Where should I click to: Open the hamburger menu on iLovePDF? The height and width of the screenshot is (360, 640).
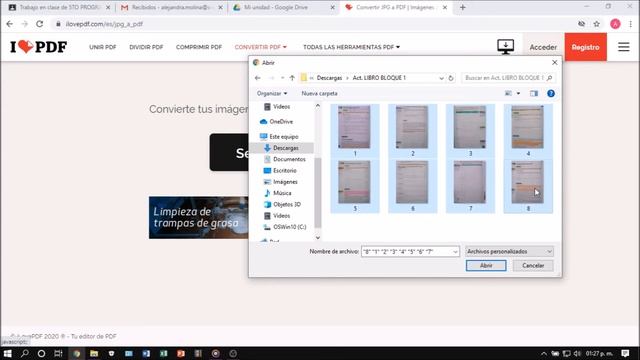click(x=623, y=47)
